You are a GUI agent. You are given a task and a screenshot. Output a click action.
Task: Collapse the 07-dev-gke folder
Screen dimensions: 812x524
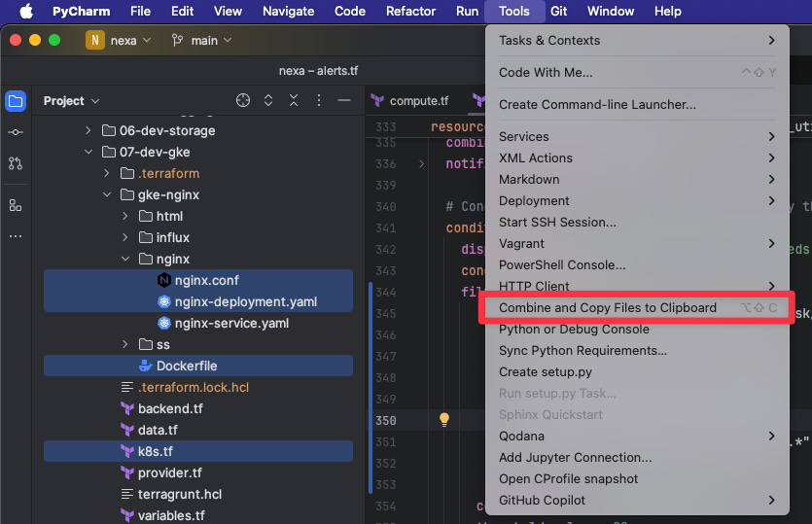[88, 152]
